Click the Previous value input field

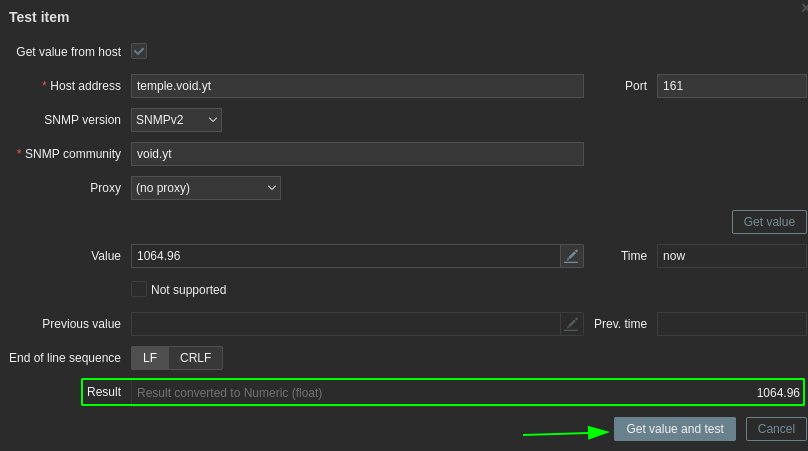click(x=346, y=324)
